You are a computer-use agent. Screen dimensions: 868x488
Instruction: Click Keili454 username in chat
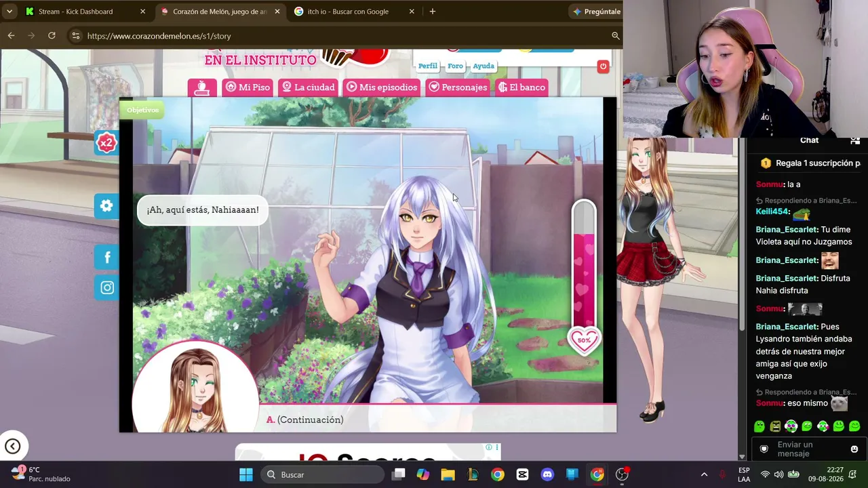772,211
